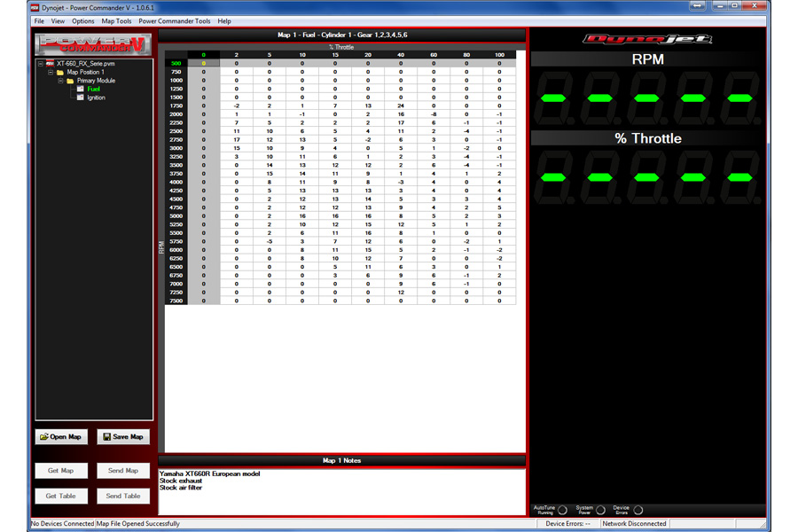Screen dimensions: 798x532
Task: Click the Dynojet logo
Action: (647, 39)
